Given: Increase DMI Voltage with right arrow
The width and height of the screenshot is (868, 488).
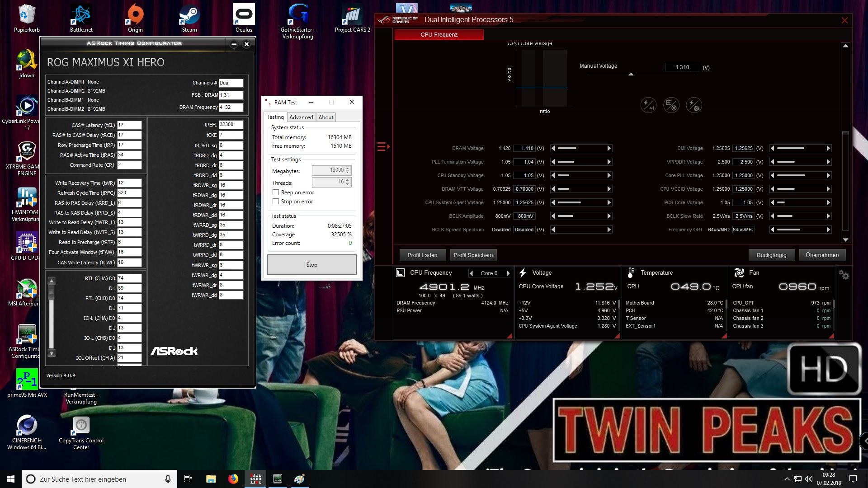Looking at the screenshot, I should [x=828, y=148].
